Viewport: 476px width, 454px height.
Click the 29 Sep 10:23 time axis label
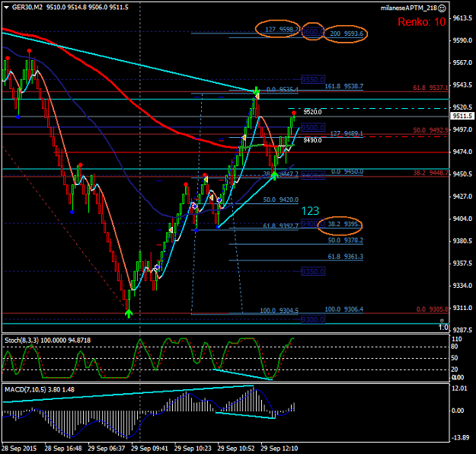click(x=193, y=448)
